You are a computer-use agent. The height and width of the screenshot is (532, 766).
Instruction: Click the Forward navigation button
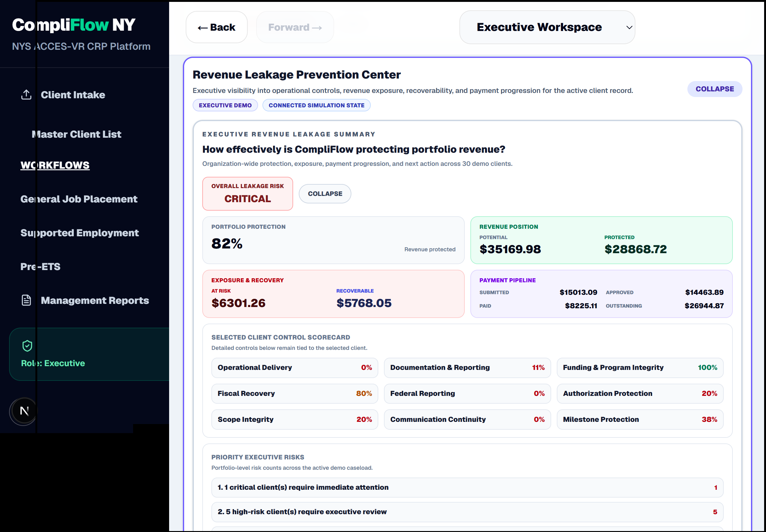[295, 27]
